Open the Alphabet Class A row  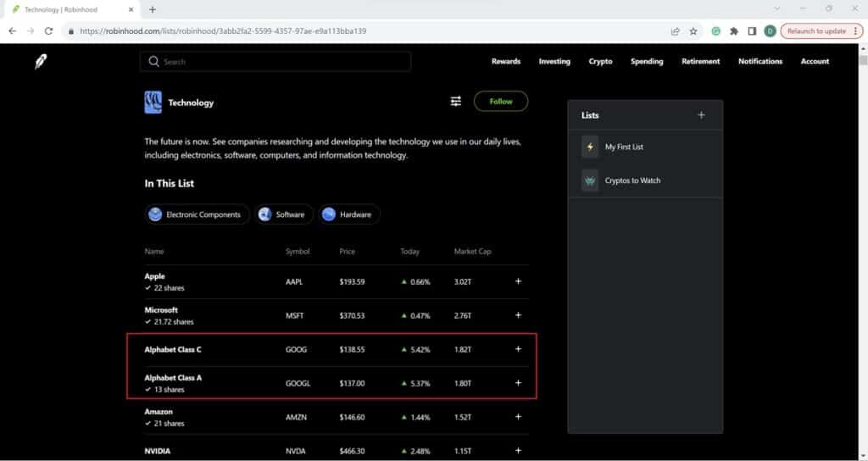337,383
